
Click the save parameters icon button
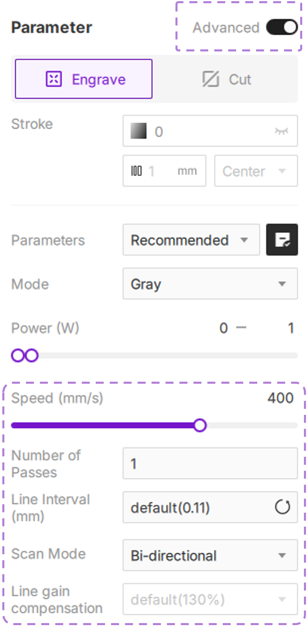point(282,240)
